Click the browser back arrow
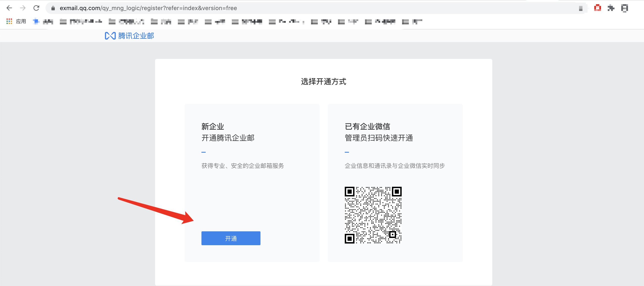Image resolution: width=644 pixels, height=286 pixels. [9, 8]
